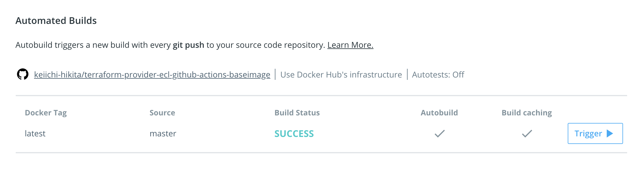Click the Build caching column header
Image resolution: width=644 pixels, height=169 pixels.
527,113
